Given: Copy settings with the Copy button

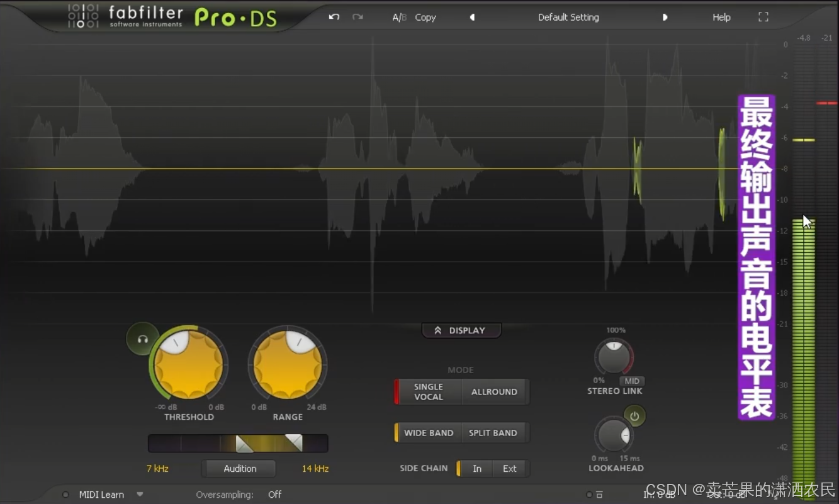Looking at the screenshot, I should click(425, 18).
